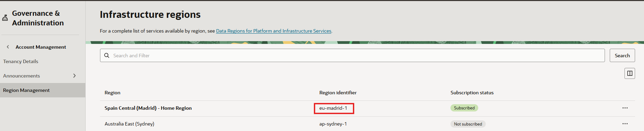Click the Subscription status column header
Screen dimensions: 644x131
tap(472, 93)
